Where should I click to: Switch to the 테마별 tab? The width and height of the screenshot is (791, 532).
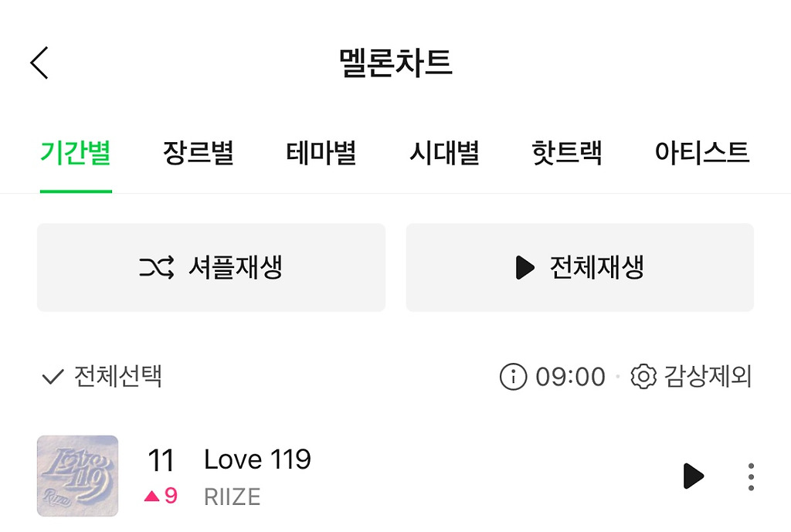click(321, 152)
